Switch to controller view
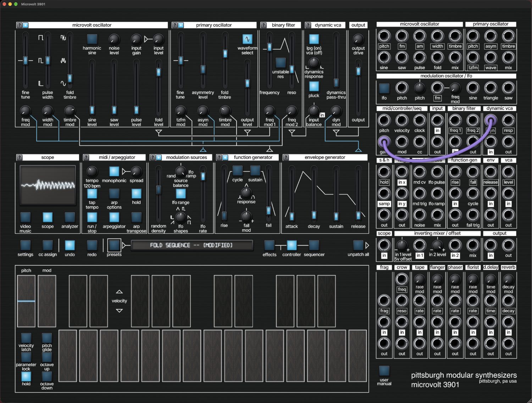Screen dimensions: 532x403 pyautogui.click(x=292, y=245)
